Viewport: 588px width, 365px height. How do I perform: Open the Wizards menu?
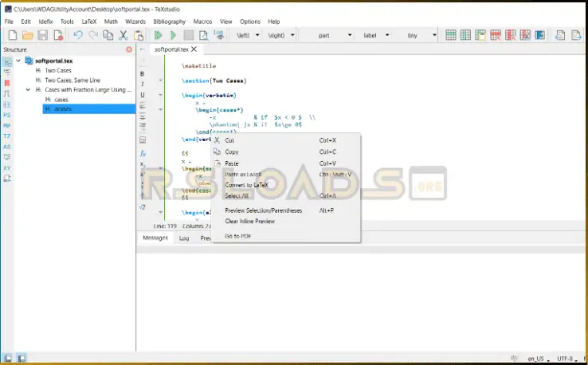135,22
